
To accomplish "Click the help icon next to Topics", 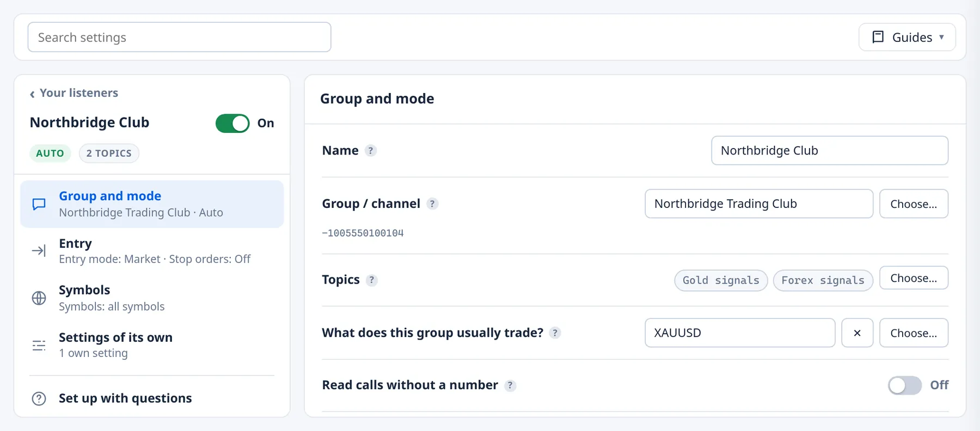I will point(372,280).
